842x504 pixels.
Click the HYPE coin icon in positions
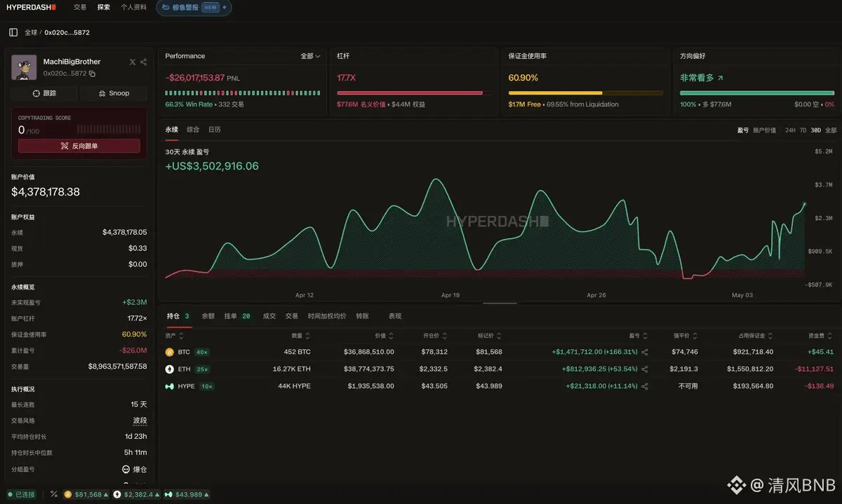pyautogui.click(x=169, y=386)
